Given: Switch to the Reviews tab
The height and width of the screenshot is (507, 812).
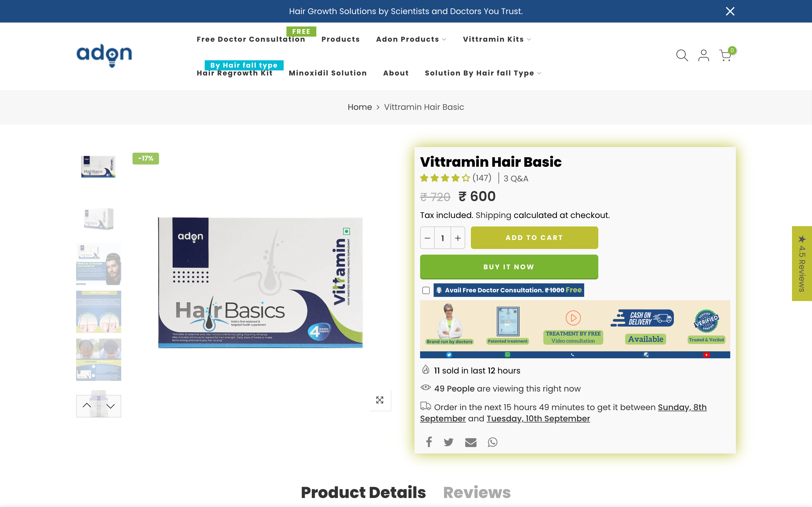Looking at the screenshot, I should 476,492.
